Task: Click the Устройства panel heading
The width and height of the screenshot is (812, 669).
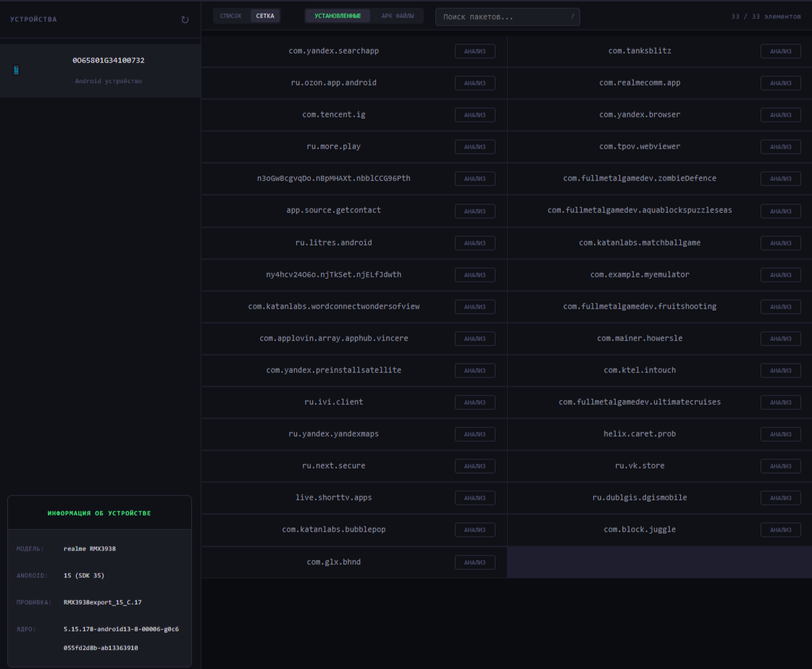Action: click(33, 19)
